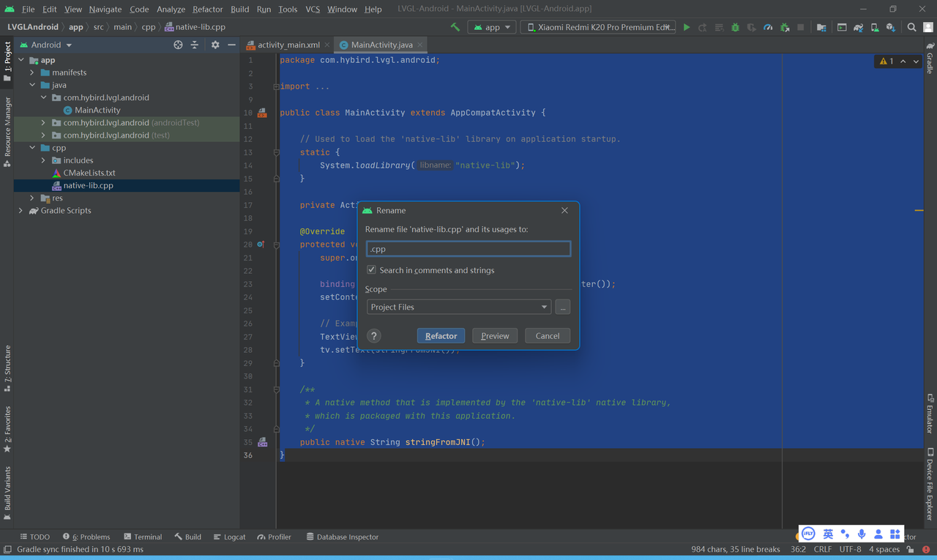Click the Refactor button

pos(441,336)
